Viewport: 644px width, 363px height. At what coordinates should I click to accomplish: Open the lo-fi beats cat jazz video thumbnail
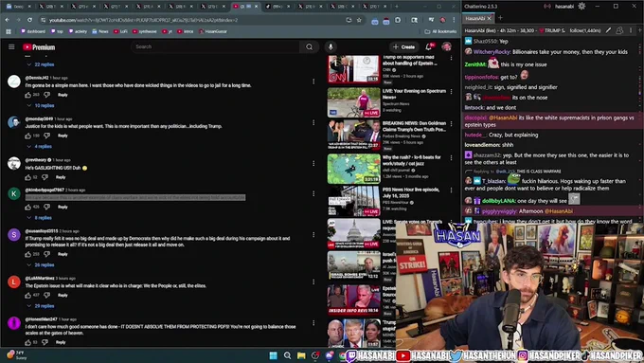pos(353,169)
